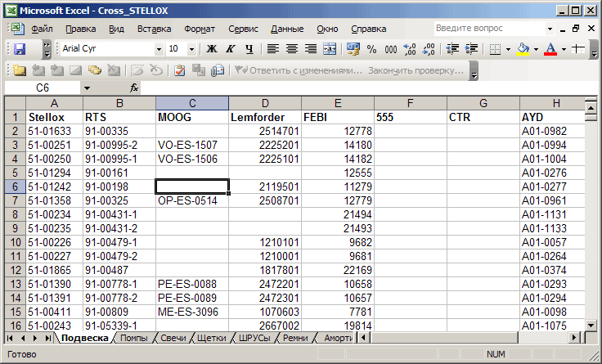Switch to the Ремни sheet tab
Image resolution: width=602 pixels, height=364 pixels.
click(x=295, y=339)
